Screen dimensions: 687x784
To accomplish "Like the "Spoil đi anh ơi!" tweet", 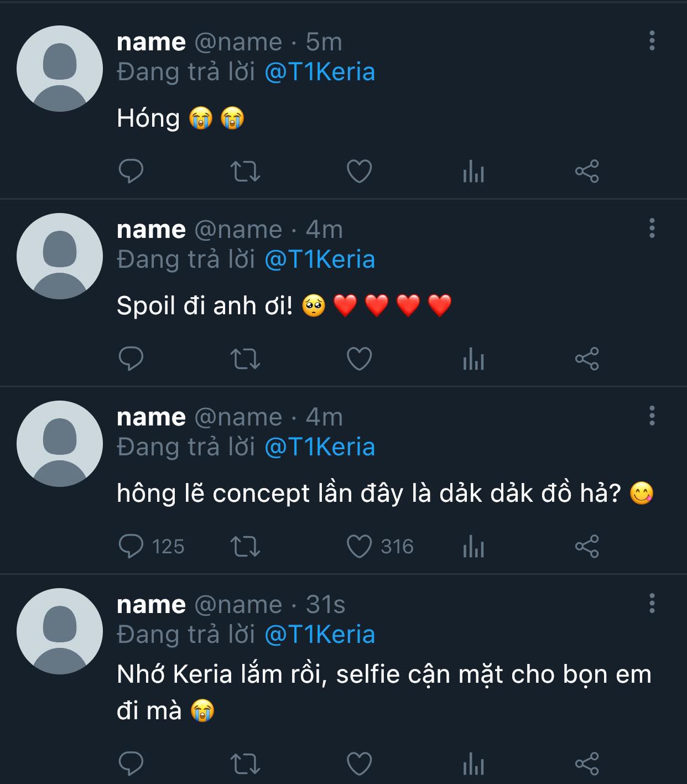I will (x=359, y=359).
